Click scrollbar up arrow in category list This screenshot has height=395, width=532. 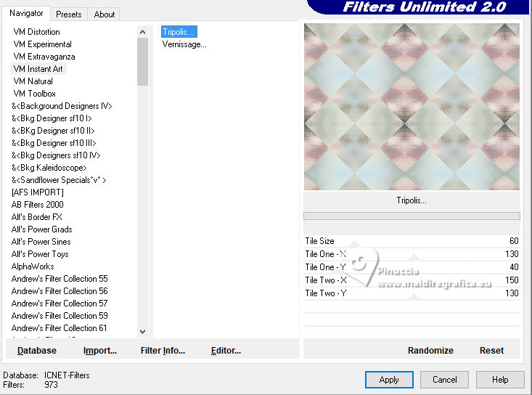point(142,32)
